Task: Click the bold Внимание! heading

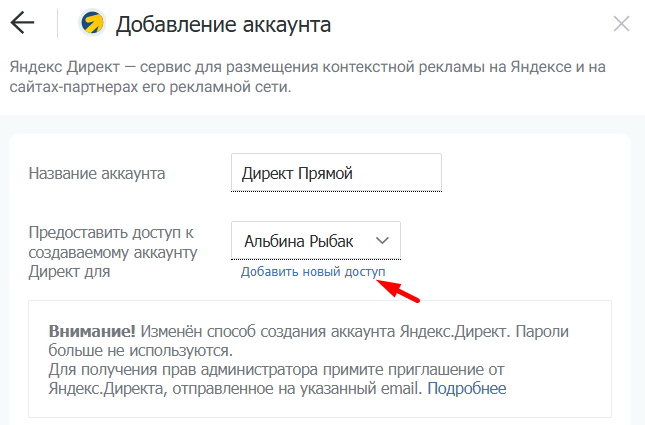Action: point(92,331)
